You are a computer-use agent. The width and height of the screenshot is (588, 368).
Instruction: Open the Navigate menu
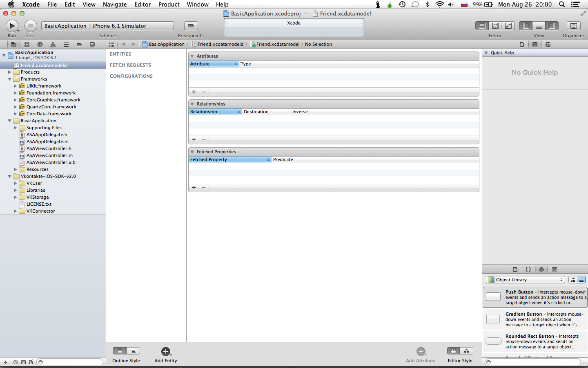[x=115, y=4]
